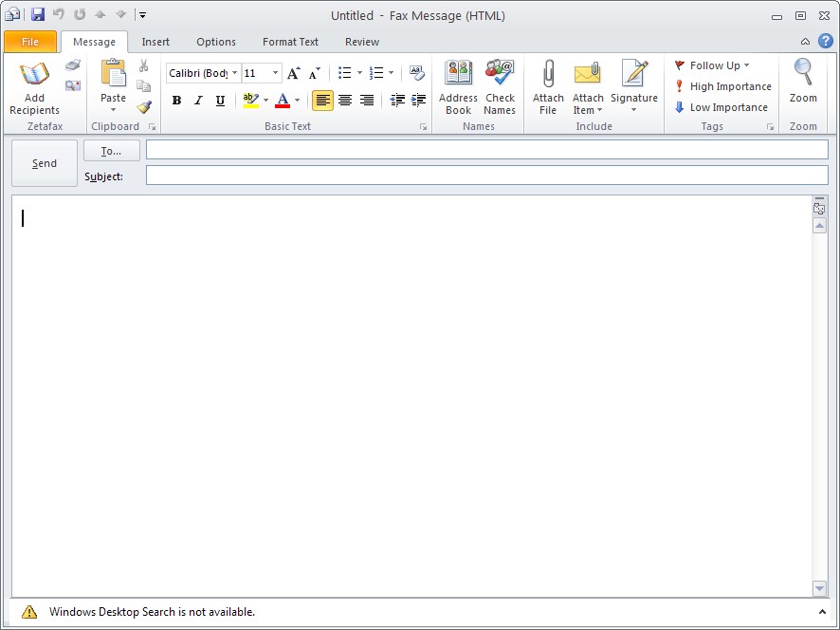Decrease paragraph indent
The image size is (840, 630).
(x=397, y=101)
